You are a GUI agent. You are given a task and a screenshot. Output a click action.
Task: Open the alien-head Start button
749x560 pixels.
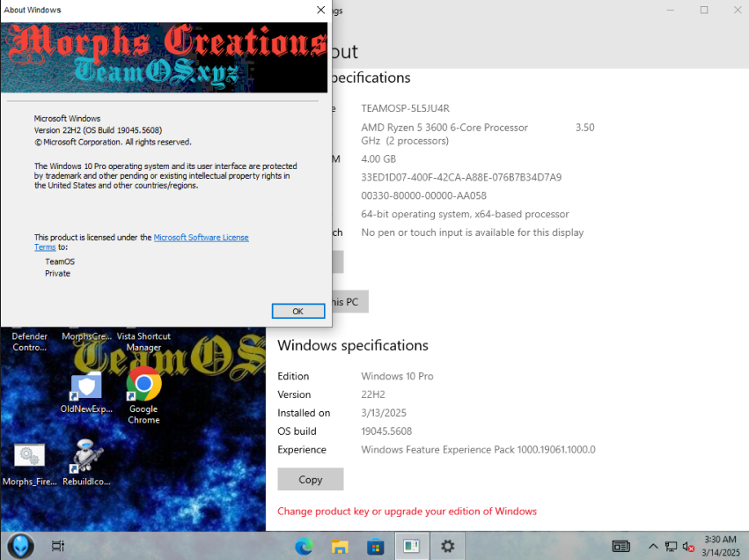pos(20,546)
